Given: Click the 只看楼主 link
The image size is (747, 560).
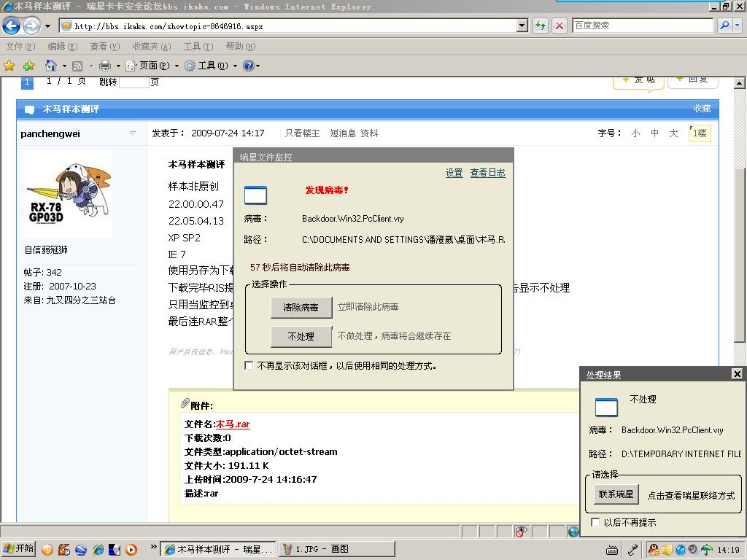Looking at the screenshot, I should pyautogui.click(x=302, y=133).
